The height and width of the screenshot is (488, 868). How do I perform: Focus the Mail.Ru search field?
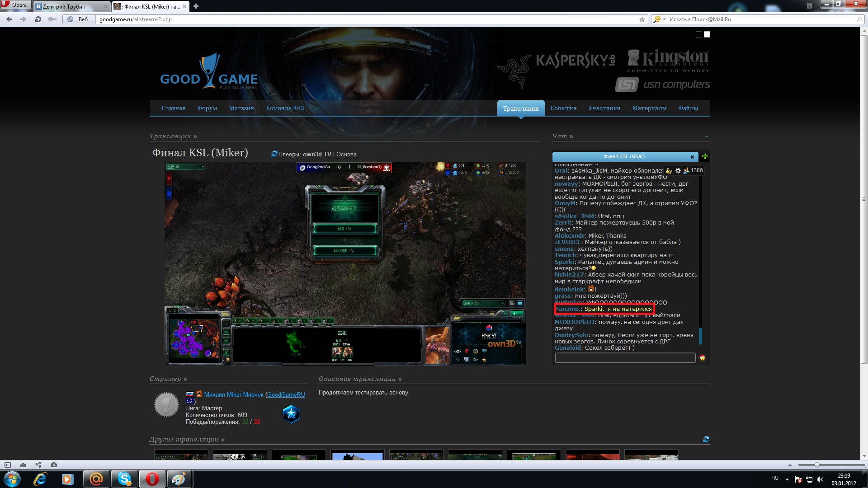(x=762, y=19)
